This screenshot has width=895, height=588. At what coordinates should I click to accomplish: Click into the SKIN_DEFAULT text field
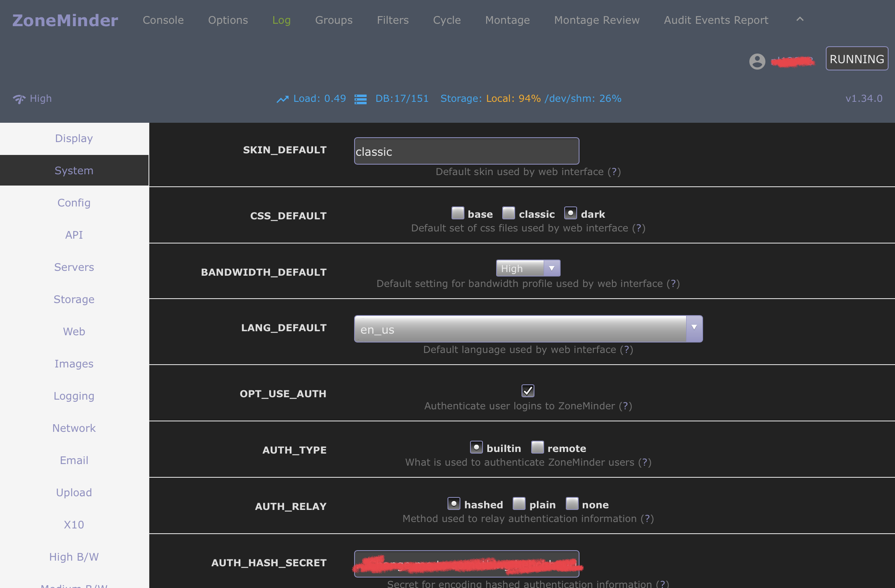point(466,151)
